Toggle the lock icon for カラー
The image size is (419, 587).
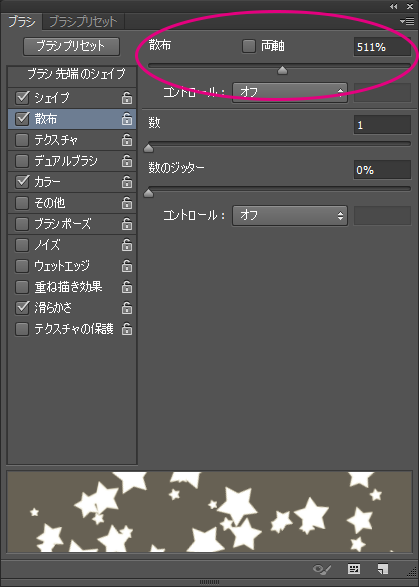(x=127, y=182)
